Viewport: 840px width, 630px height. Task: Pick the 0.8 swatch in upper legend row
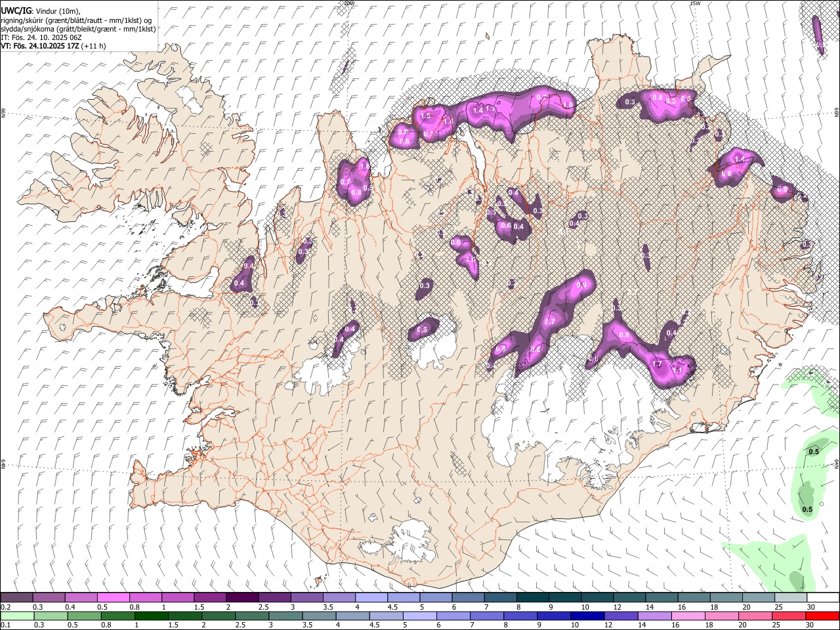(146, 597)
